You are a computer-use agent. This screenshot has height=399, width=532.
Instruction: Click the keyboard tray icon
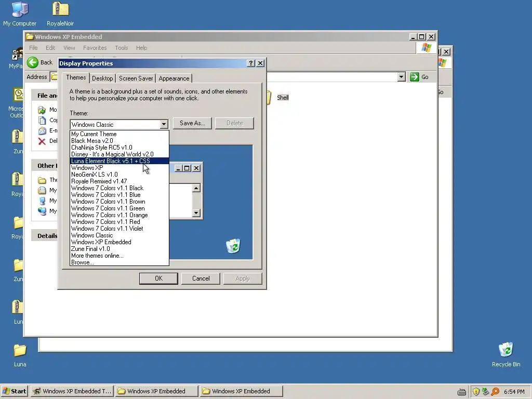tap(462, 392)
